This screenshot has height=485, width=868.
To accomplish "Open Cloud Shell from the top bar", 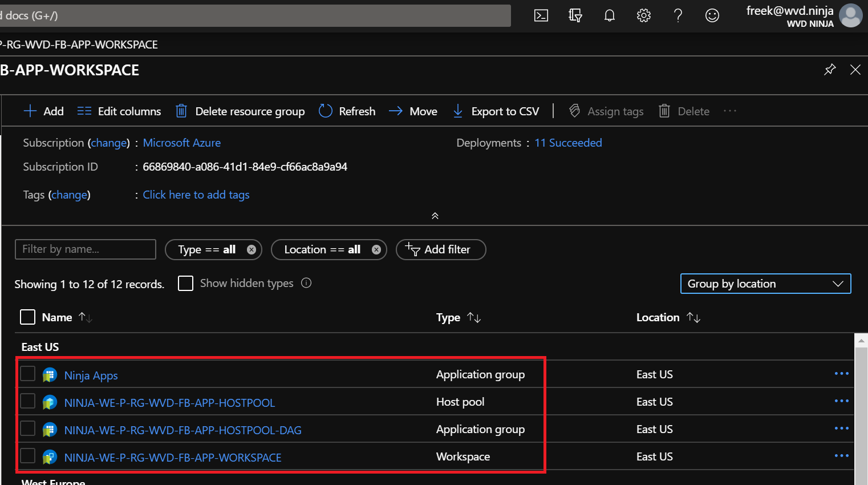I will (x=541, y=15).
